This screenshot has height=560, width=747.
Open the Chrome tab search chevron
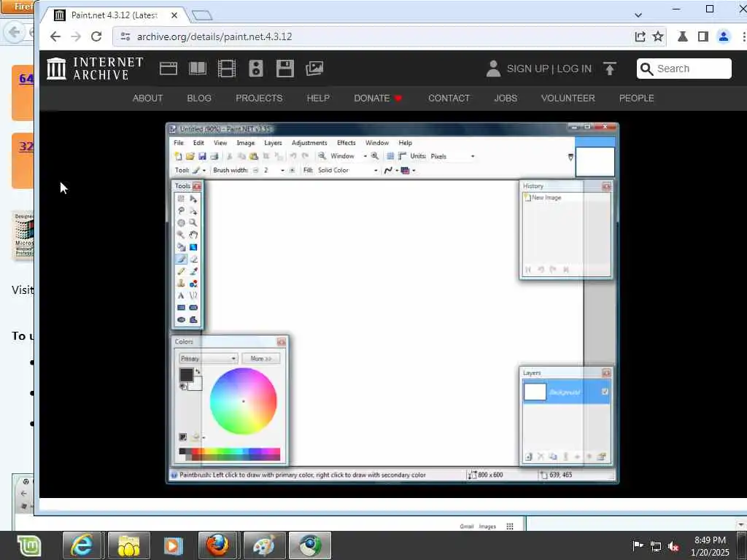click(638, 15)
